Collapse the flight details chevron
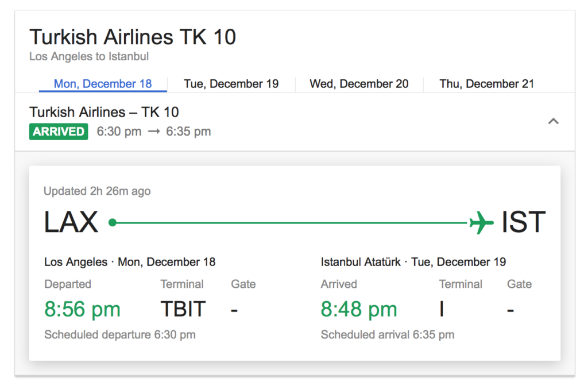The image size is (588, 382). coord(554,121)
